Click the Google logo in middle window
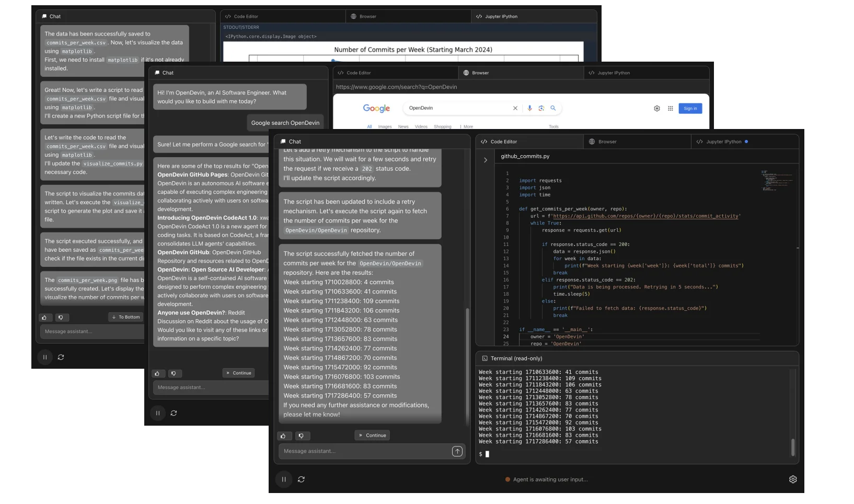This screenshot has height=504, width=854. [376, 108]
